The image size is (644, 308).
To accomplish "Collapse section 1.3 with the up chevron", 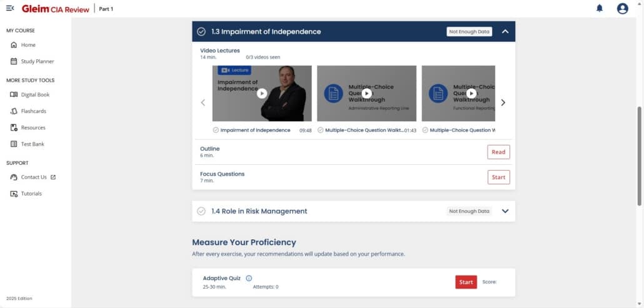I will 505,32.
